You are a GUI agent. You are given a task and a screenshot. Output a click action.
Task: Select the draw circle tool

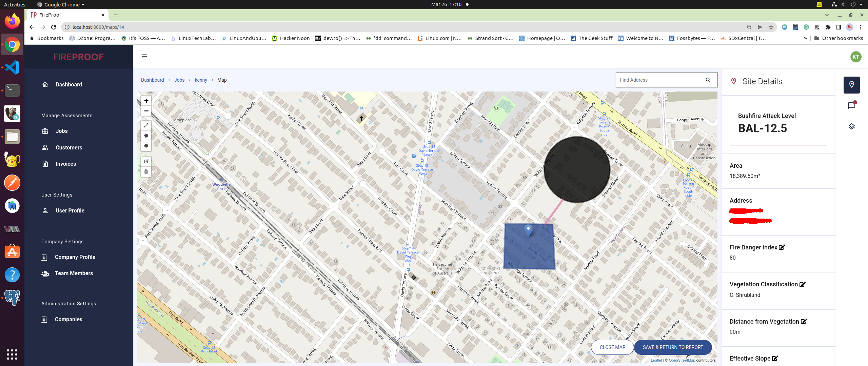146,146
